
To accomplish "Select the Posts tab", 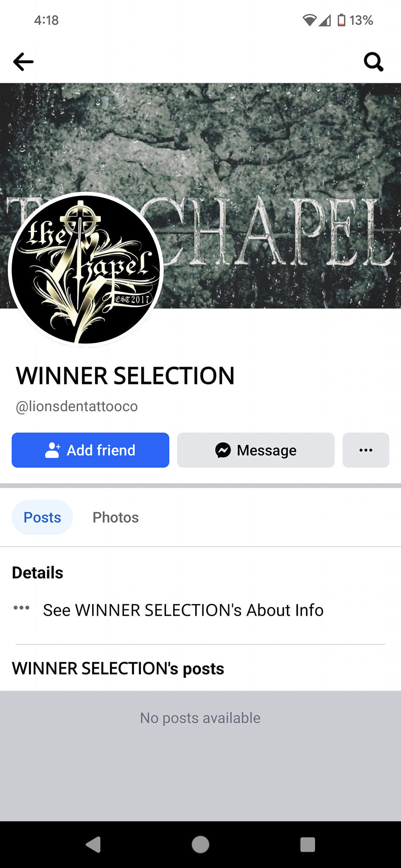I will [x=42, y=517].
